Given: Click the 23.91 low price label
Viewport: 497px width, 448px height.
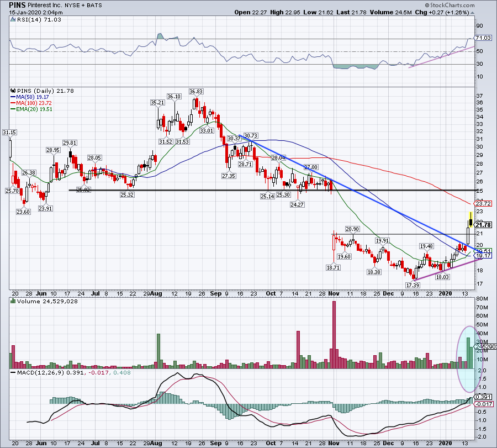Looking at the screenshot, I should tap(45, 208).
